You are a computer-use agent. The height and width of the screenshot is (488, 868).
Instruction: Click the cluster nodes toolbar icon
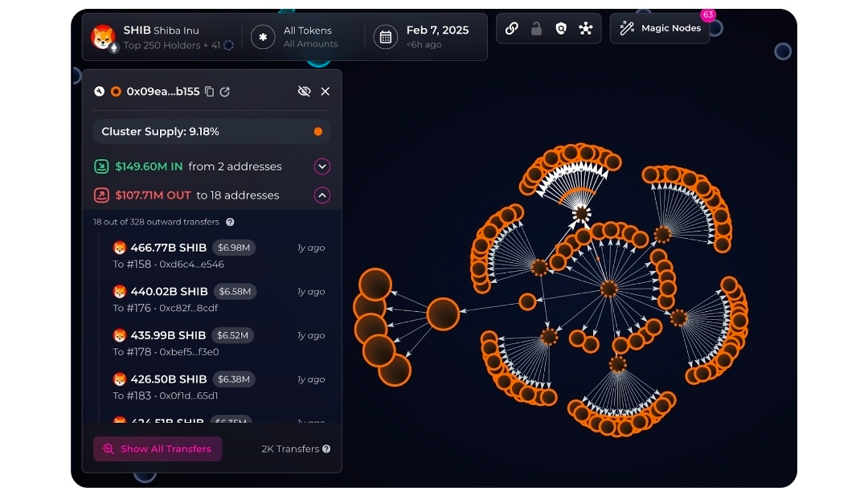pyautogui.click(x=586, y=28)
